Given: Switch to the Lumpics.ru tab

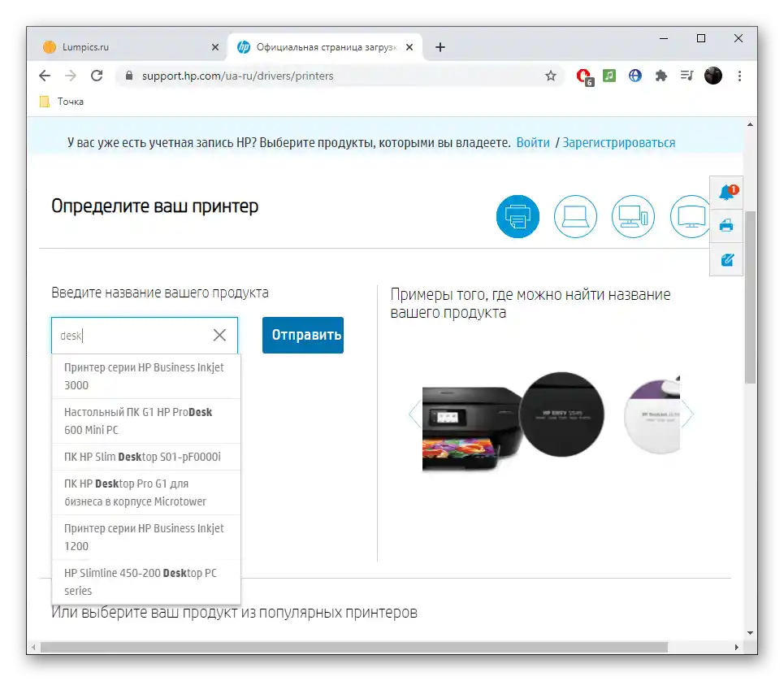Looking at the screenshot, I should tap(130, 47).
